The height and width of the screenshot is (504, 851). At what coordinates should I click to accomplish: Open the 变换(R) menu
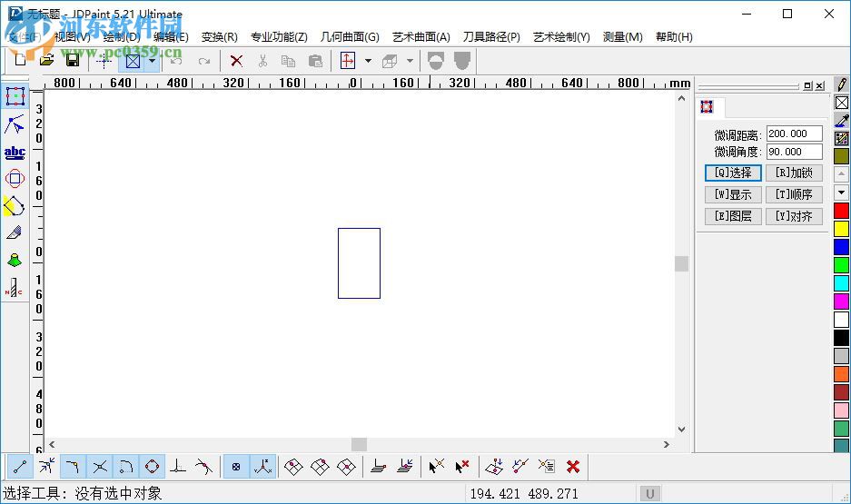(x=219, y=37)
